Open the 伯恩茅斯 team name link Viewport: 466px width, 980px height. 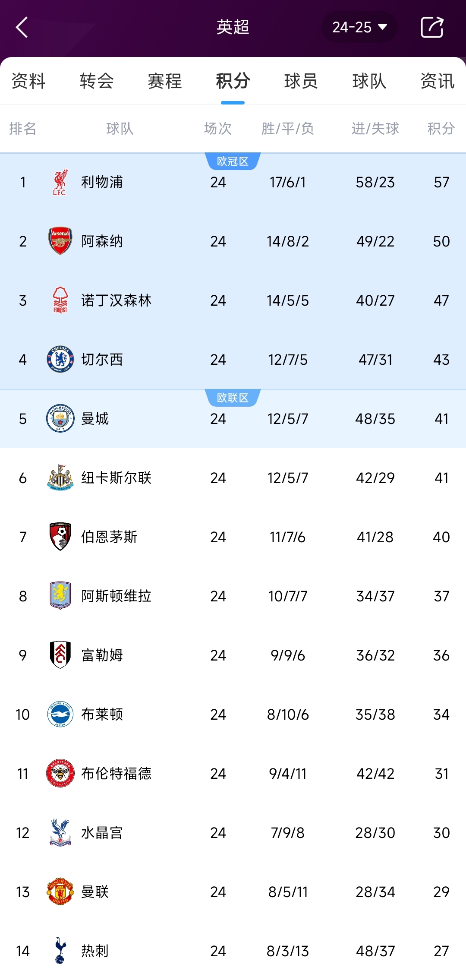(x=109, y=537)
